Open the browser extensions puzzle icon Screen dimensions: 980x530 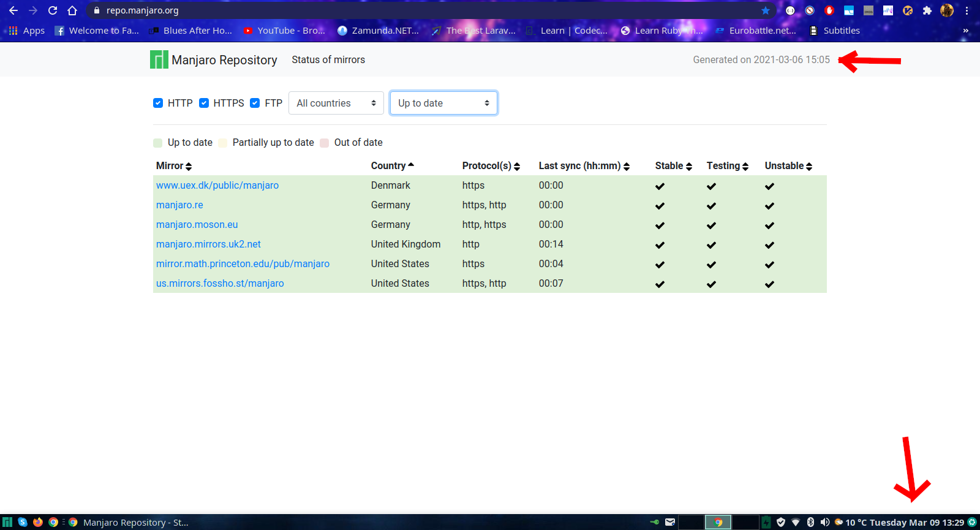(x=927, y=10)
